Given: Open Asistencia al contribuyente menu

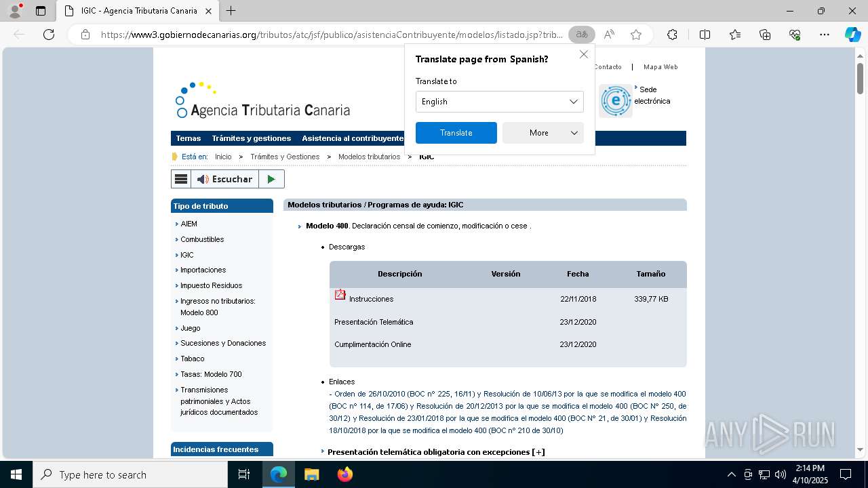Looking at the screenshot, I should 353,138.
